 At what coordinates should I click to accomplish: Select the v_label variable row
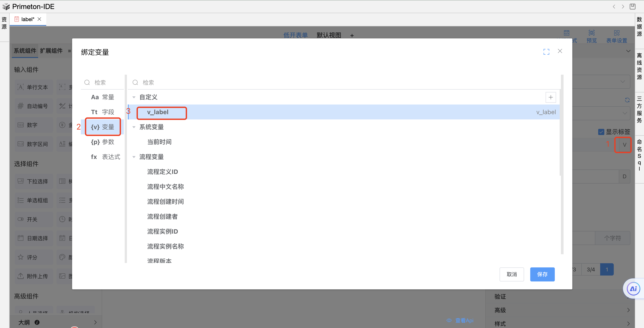[158, 112]
